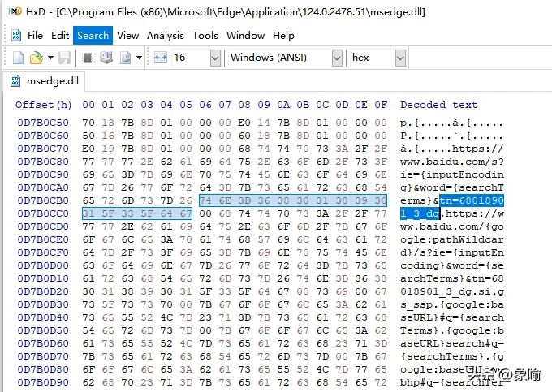Click byte 00 after highlighted 67 in row 0D7B0CC0
552x392 pixels.
(205, 213)
